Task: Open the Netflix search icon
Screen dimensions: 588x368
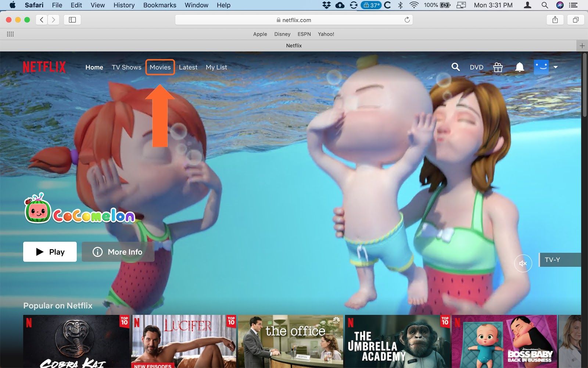Action: click(456, 67)
